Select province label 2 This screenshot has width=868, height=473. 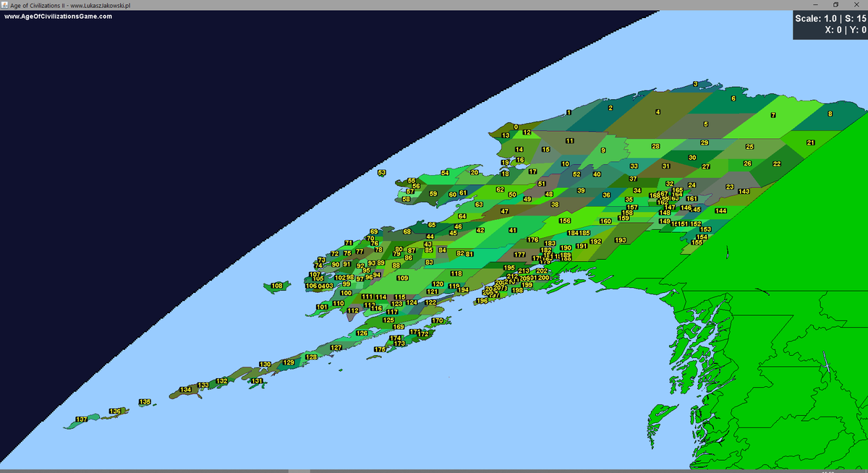610,108
